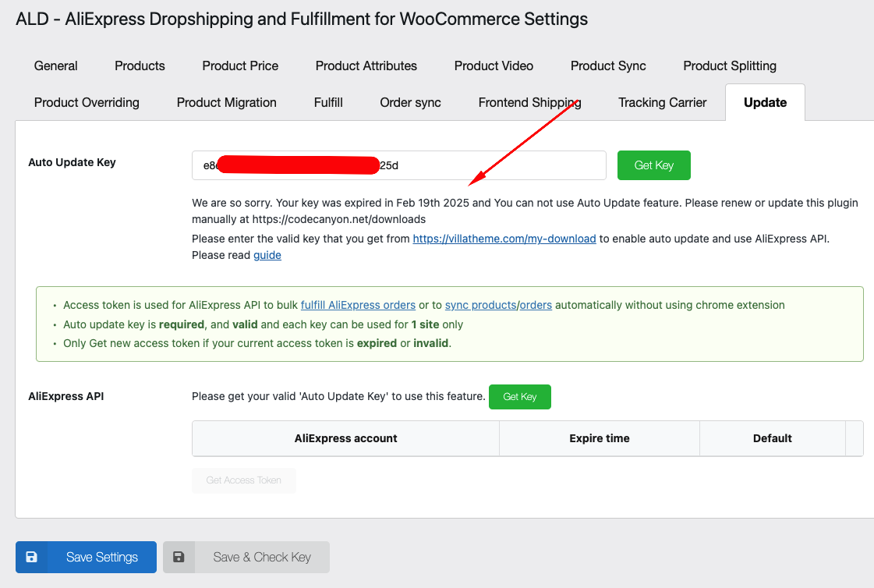Click Get Key next to Auto Update Key field
Image resolution: width=874 pixels, height=588 pixels.
654,165
